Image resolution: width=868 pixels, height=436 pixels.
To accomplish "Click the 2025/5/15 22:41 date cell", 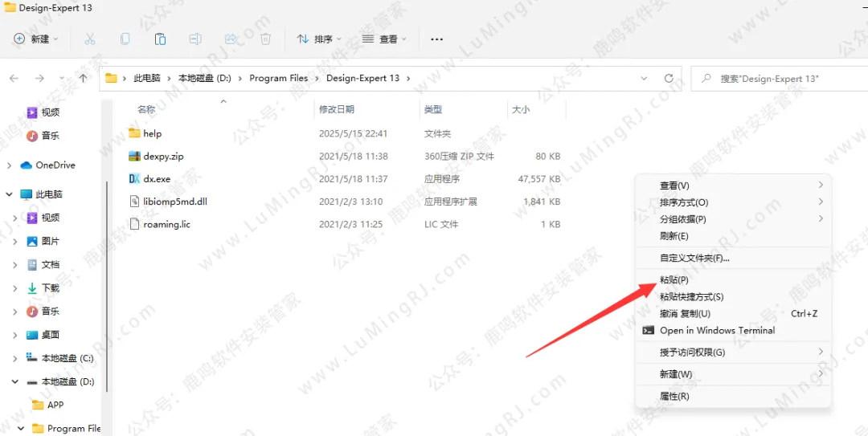I will 353,133.
